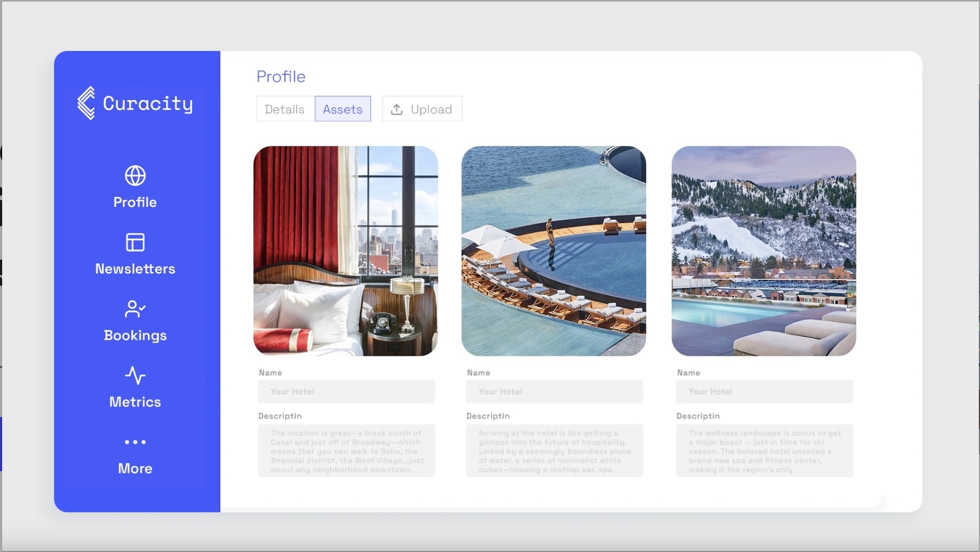Edit the description starting 'The location is great'
This screenshot has height=552, width=980.
click(346, 451)
